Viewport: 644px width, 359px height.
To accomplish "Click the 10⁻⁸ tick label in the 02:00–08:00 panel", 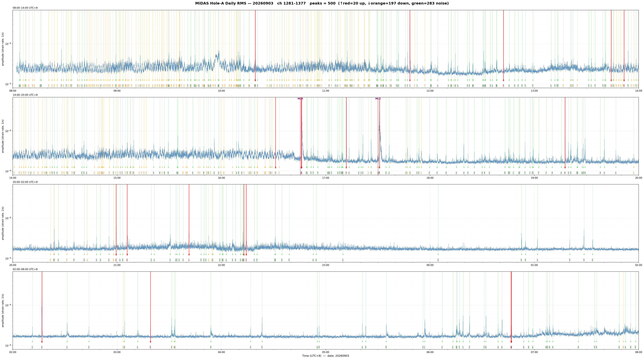I will coord(8,305).
